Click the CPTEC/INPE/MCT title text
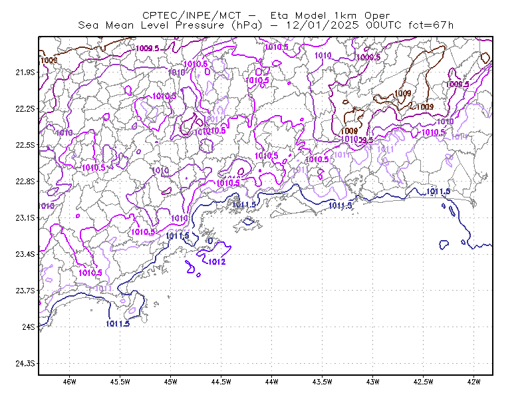This screenshot has height=411, width=532. pyautogui.click(x=192, y=15)
